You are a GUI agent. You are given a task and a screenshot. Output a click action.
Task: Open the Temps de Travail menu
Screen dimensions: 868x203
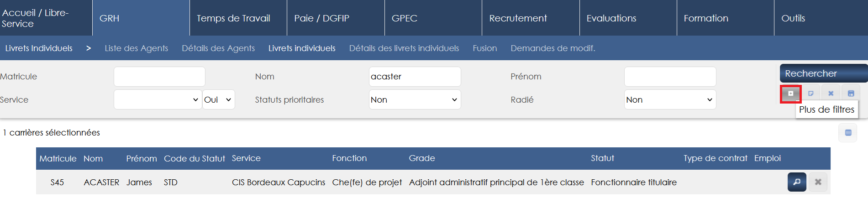tap(233, 18)
